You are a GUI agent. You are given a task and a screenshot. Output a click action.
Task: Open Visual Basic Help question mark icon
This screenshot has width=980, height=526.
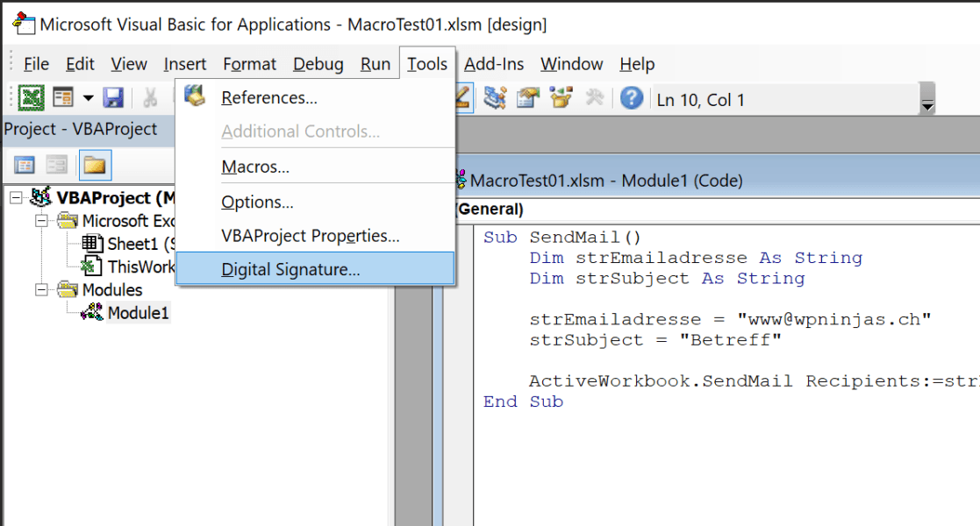point(631,98)
